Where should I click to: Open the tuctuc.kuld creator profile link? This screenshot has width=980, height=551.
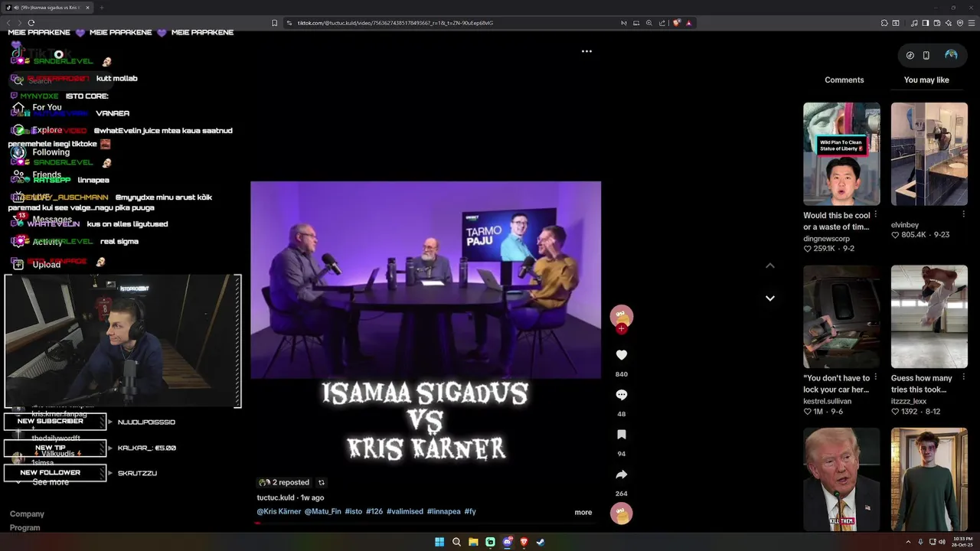[x=276, y=497]
